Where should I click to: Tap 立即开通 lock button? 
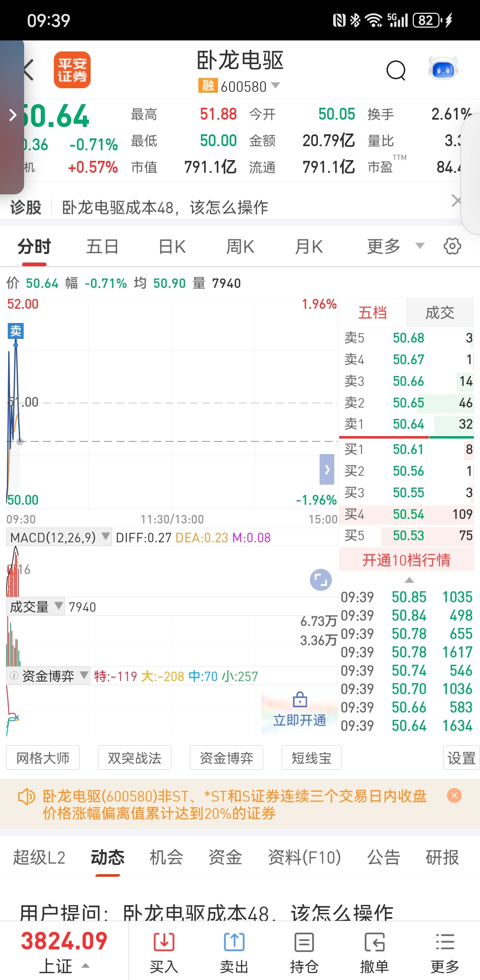coord(300,710)
